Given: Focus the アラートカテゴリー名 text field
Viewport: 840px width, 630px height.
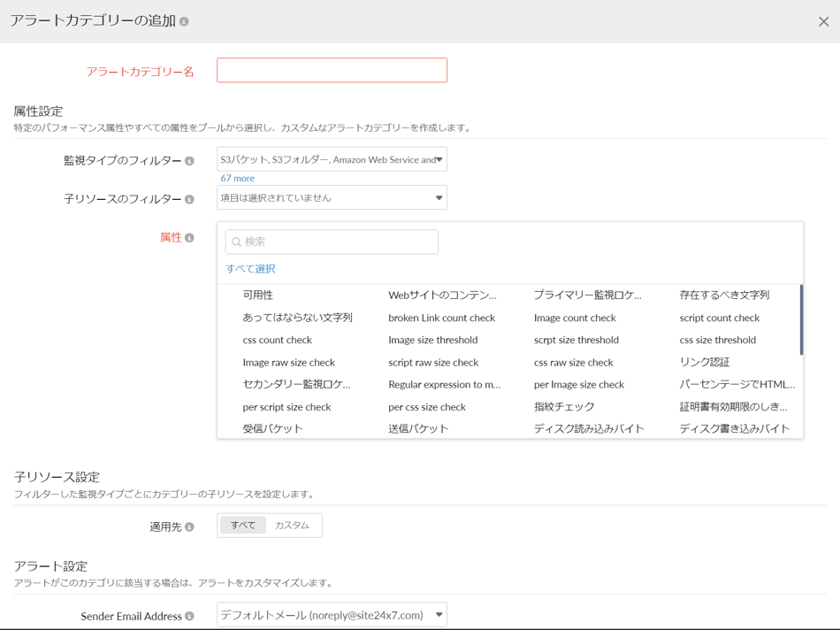Looking at the screenshot, I should [332, 70].
